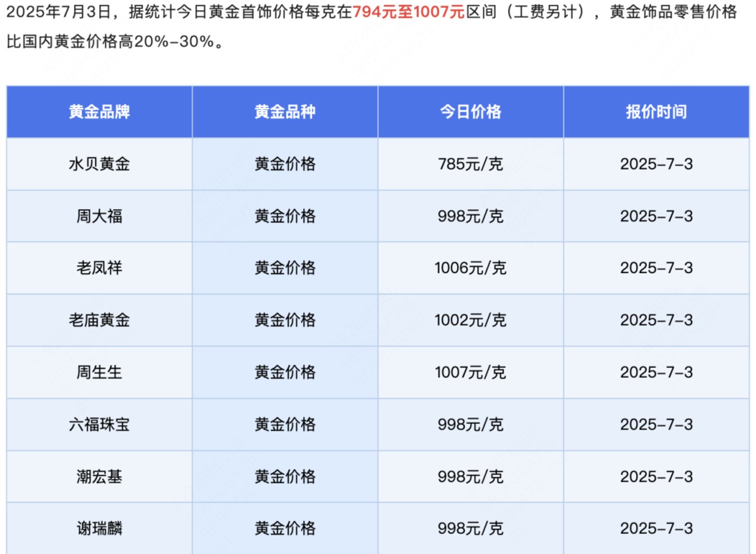Select the 六福珠宝 brand cell
The image size is (756, 554).
coord(99,424)
